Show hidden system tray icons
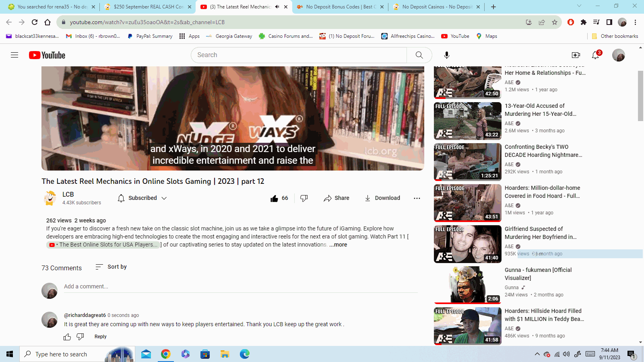The image size is (644, 362). click(x=537, y=354)
